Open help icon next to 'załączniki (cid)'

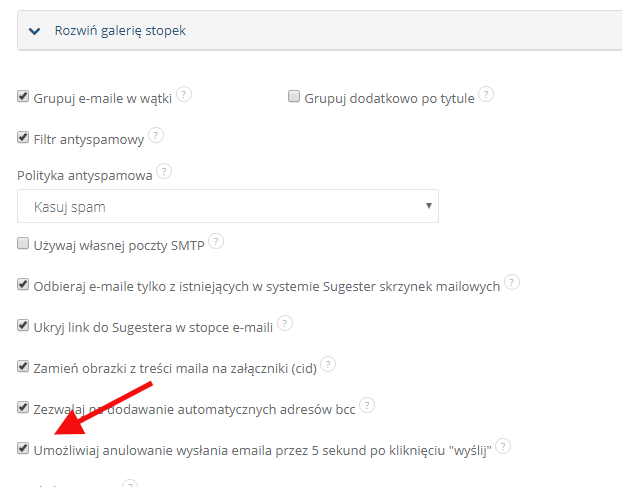click(328, 364)
